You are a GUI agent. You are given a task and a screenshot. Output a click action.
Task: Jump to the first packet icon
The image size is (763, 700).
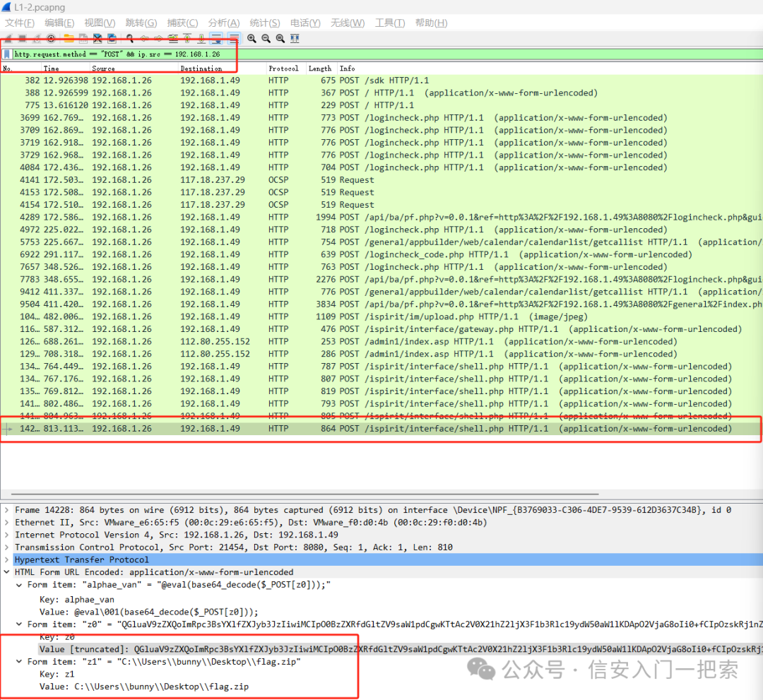click(x=187, y=38)
